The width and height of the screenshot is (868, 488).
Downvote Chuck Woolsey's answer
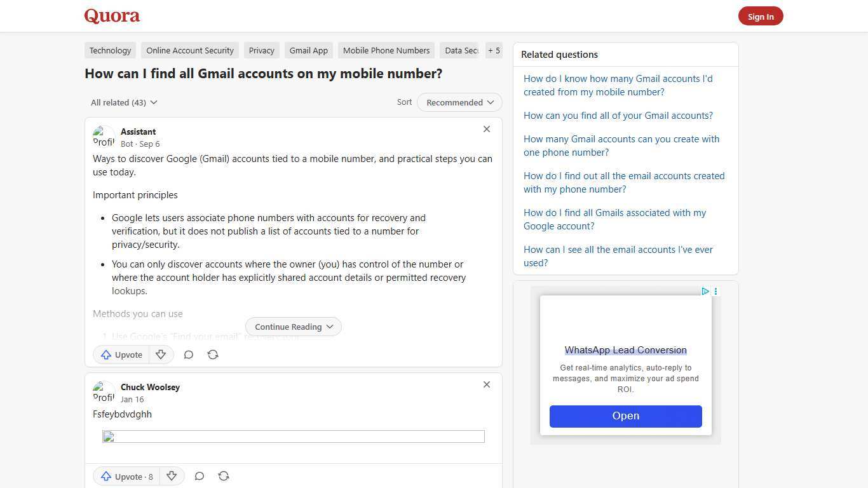click(x=172, y=476)
